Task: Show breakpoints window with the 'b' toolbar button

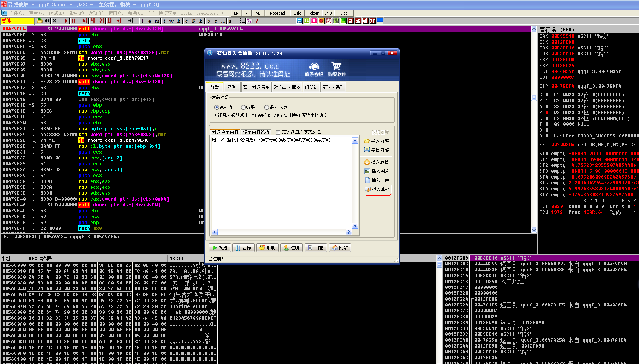Action: pyautogui.click(x=208, y=21)
